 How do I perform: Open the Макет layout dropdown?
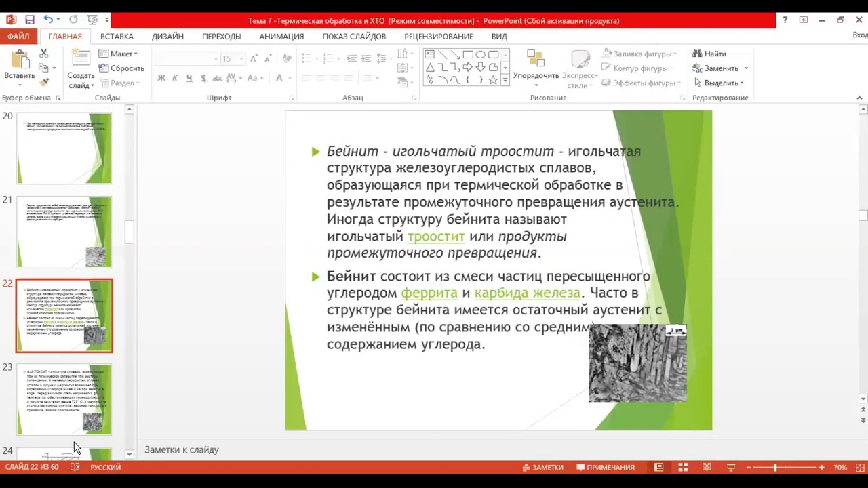118,54
